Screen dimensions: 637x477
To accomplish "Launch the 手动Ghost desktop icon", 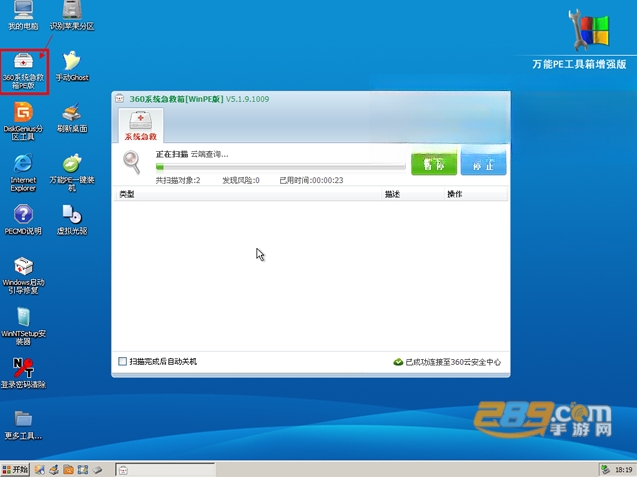I will [72, 66].
